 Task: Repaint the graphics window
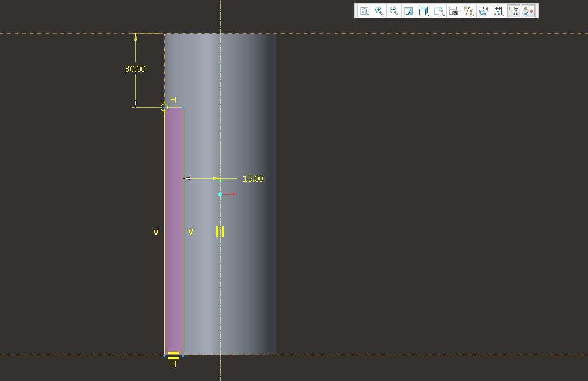409,11
